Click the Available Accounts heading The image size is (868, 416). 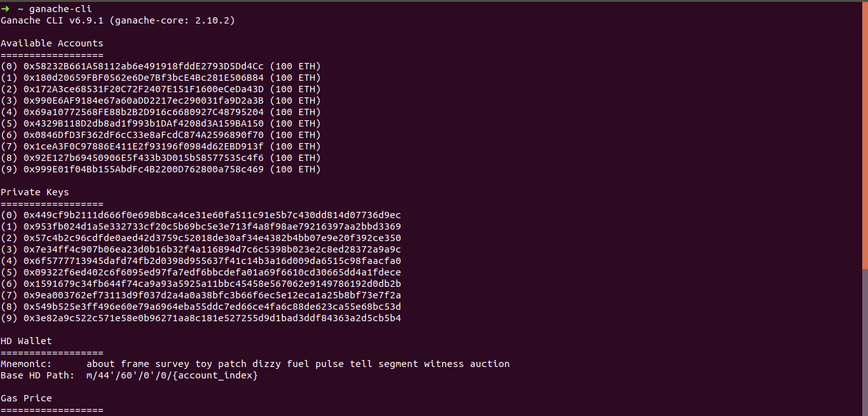[52, 43]
